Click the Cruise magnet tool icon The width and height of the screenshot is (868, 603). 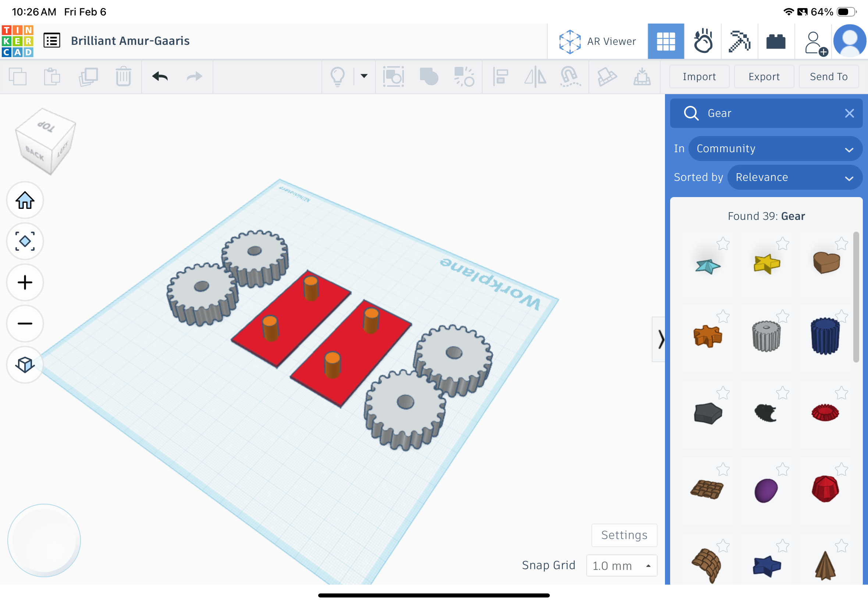point(570,77)
